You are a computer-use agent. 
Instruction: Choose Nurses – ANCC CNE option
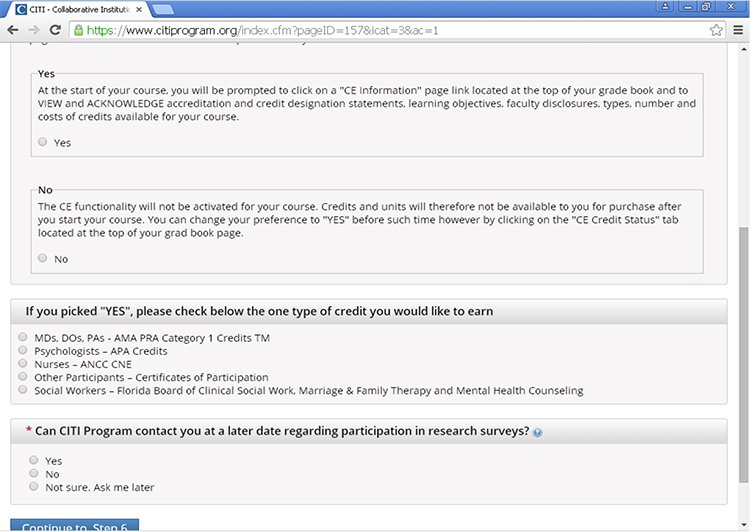pyautogui.click(x=22, y=363)
